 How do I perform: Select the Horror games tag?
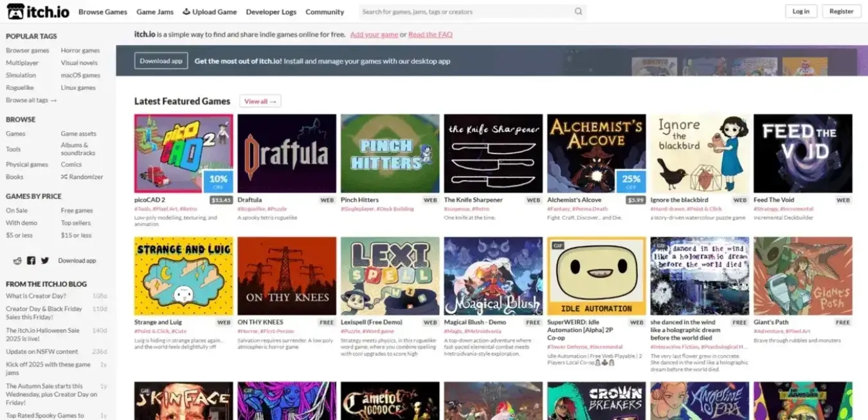[80, 51]
